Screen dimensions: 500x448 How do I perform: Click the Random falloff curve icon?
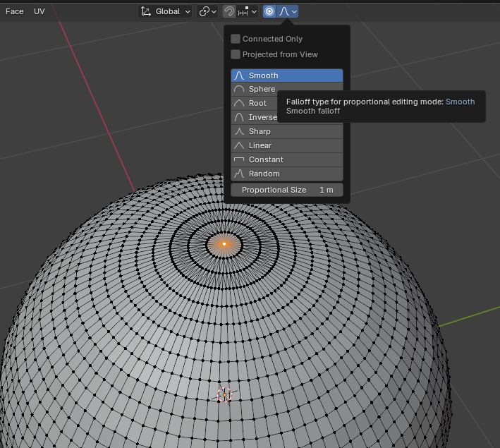coord(239,174)
